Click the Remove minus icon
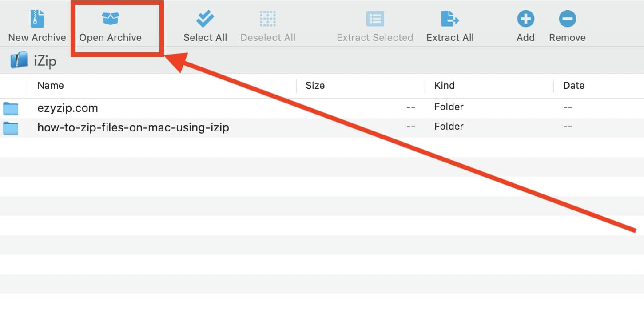The image size is (644, 309). point(567,19)
